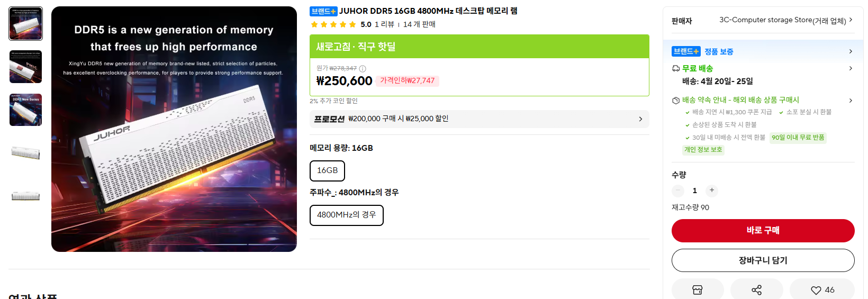Expand the delivery promise info chevron

pyautogui.click(x=851, y=101)
